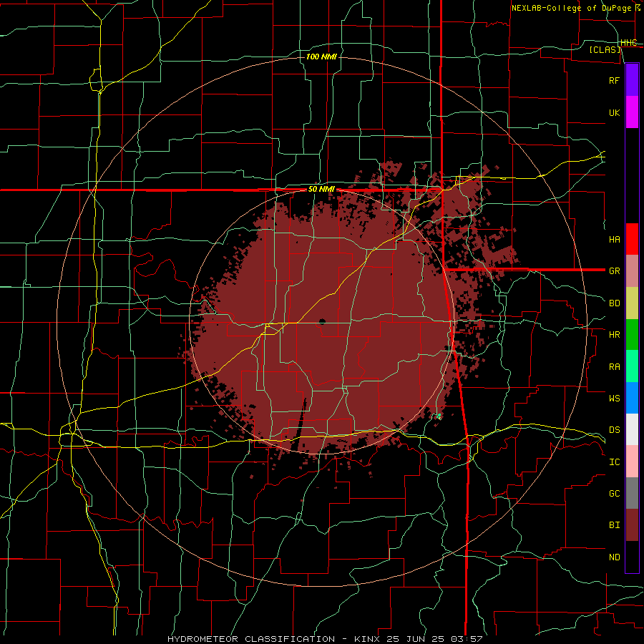Click the purple RF legend color swatch
Screen dimensions: 644x644
[x=632, y=80]
